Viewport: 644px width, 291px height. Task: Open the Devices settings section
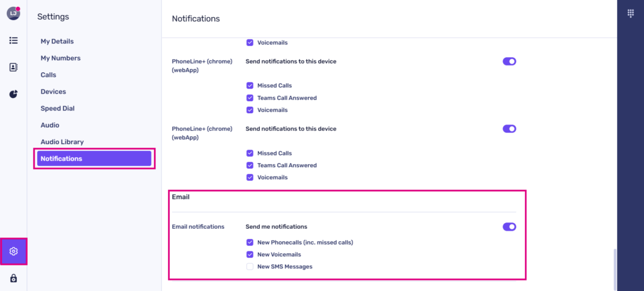coord(53,92)
